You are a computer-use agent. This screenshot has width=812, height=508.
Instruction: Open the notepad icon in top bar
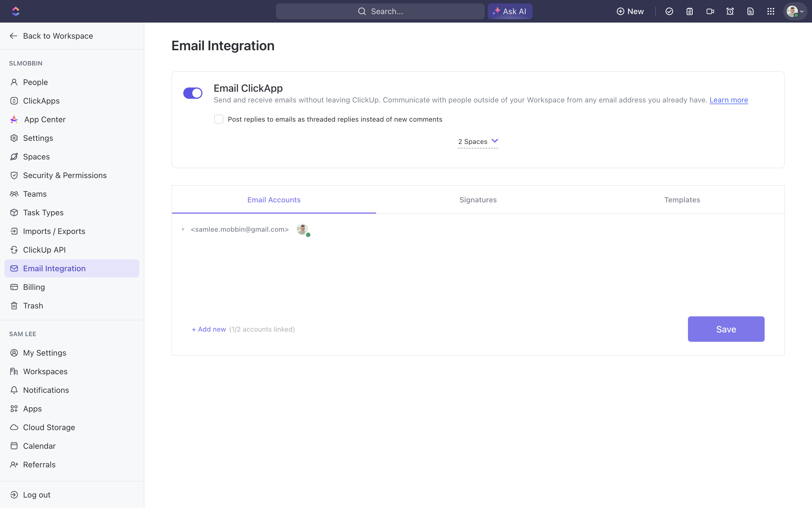click(x=690, y=11)
